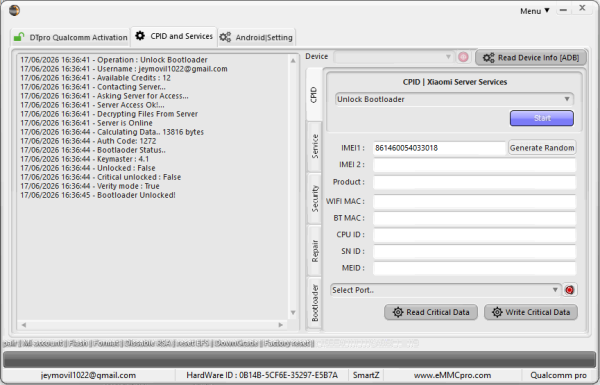Click the log horizontal scroll right arrow
The image size is (600, 385).
pyautogui.click(x=280, y=325)
